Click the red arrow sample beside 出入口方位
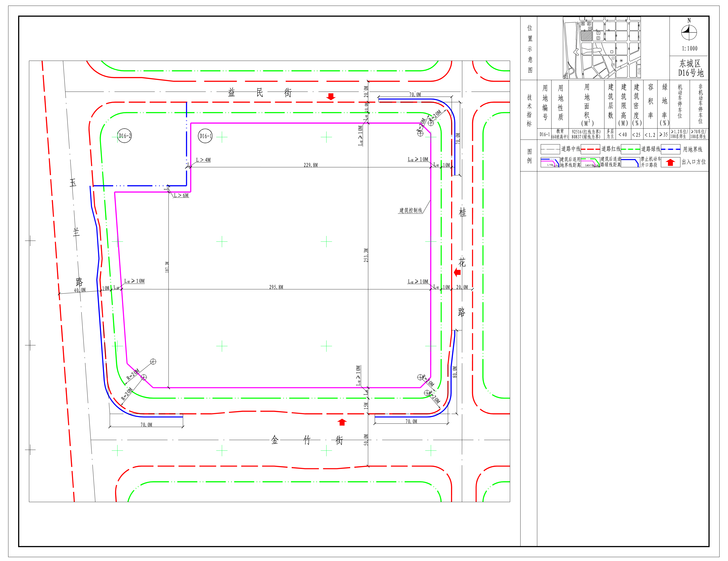728x561 pixels. point(670,162)
